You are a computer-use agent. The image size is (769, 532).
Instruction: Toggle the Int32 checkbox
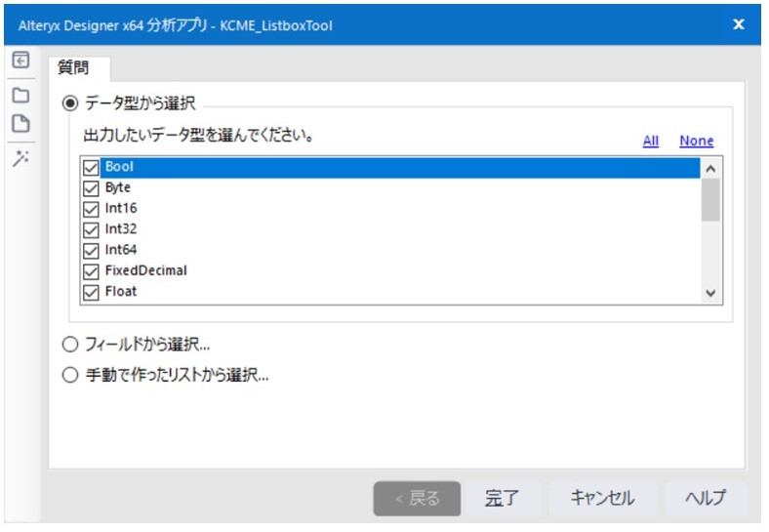pos(93,229)
